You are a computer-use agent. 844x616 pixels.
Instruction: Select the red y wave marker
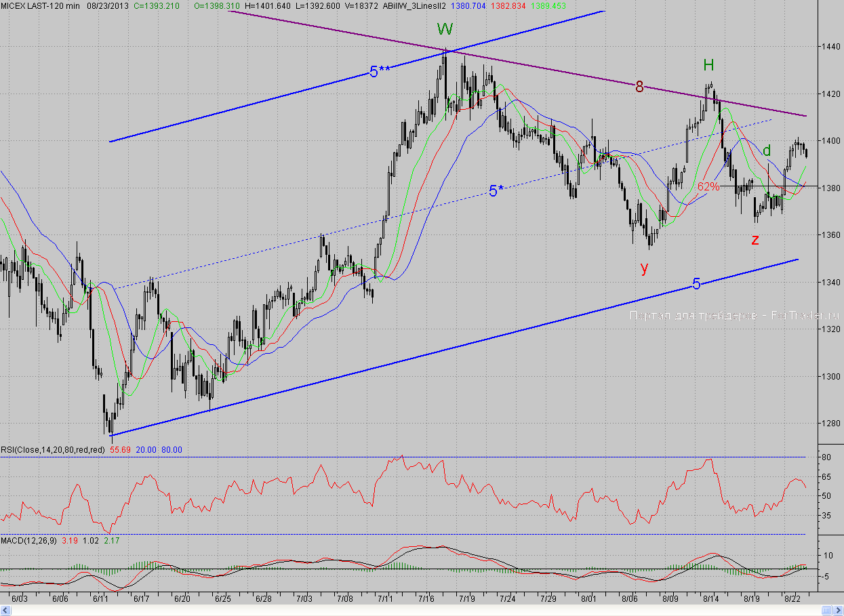[x=644, y=267]
